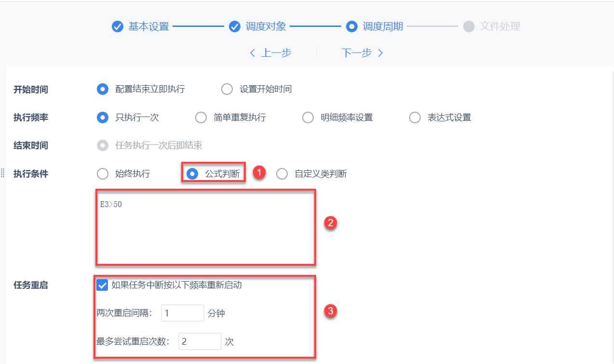Click the 两次重启间隔 minutes input field
Screen dimensions: 614x364
click(x=183, y=313)
